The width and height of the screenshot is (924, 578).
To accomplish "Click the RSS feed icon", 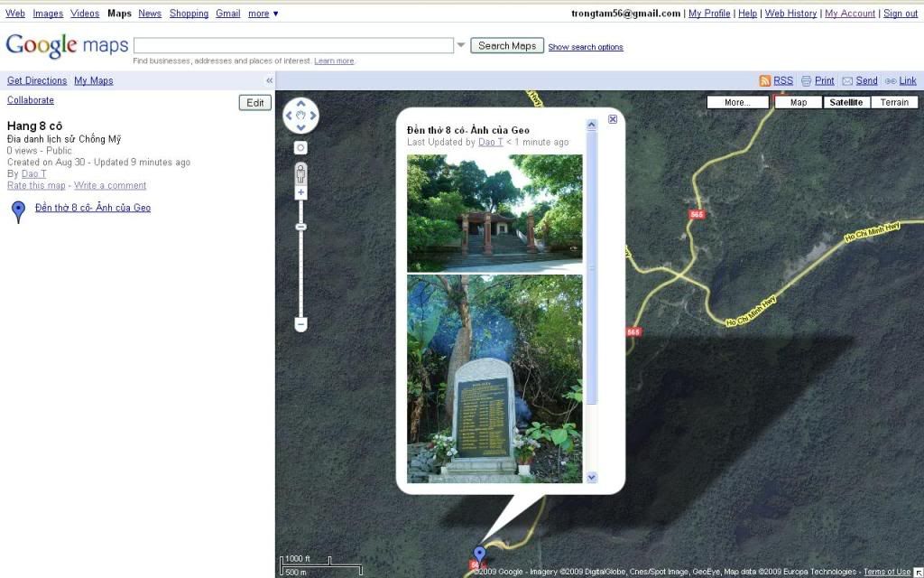I will (x=764, y=80).
